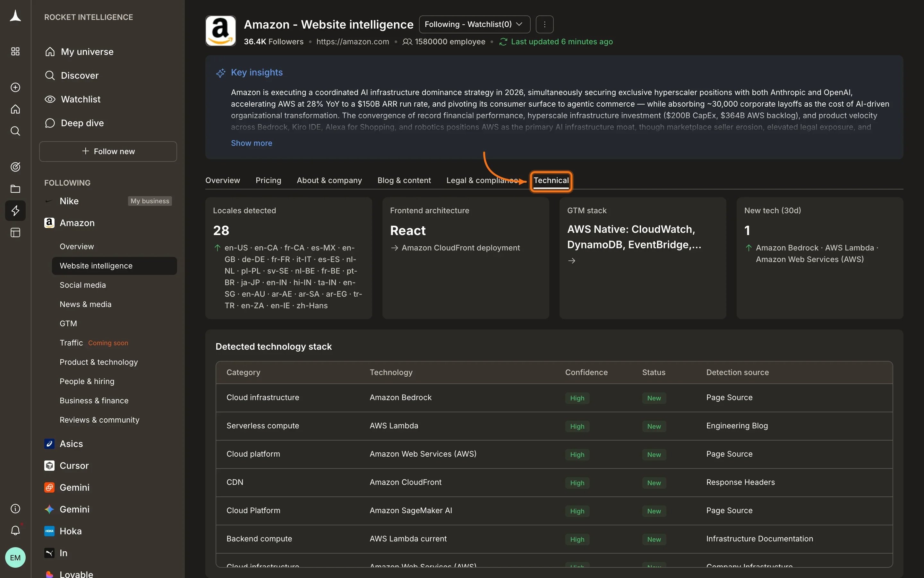Click the plus circle icon in left rail

click(15, 87)
